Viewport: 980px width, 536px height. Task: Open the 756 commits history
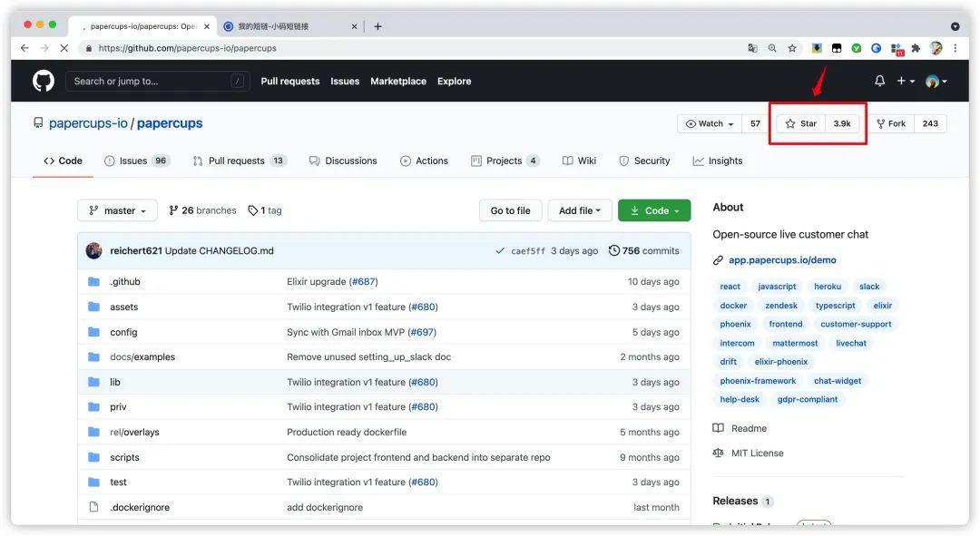(x=643, y=250)
